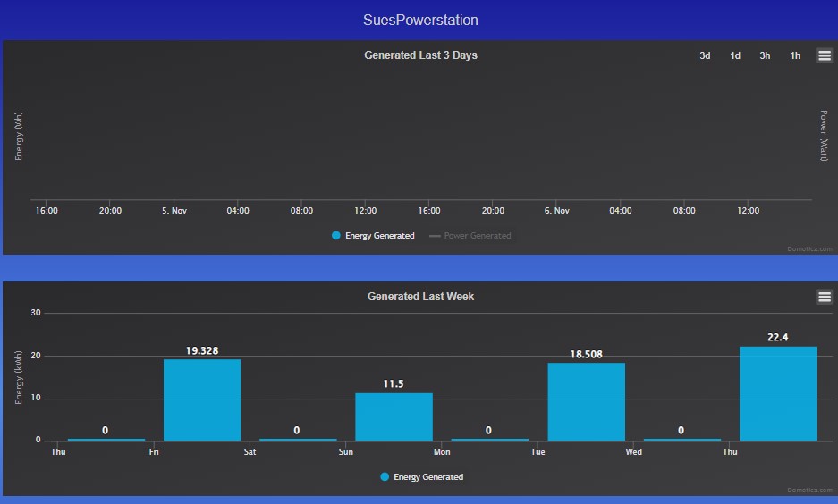
Task: Select the 11.5 kWh bar
Action: click(x=394, y=416)
